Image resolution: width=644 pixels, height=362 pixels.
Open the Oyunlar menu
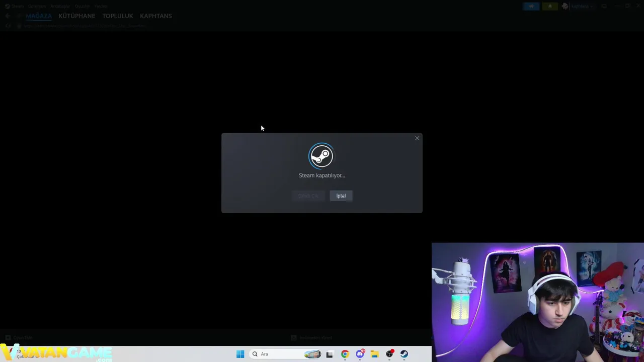tap(82, 7)
